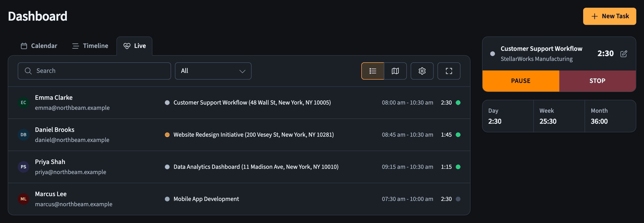
Task: Click priya@northbeam.example email
Action: point(70,172)
